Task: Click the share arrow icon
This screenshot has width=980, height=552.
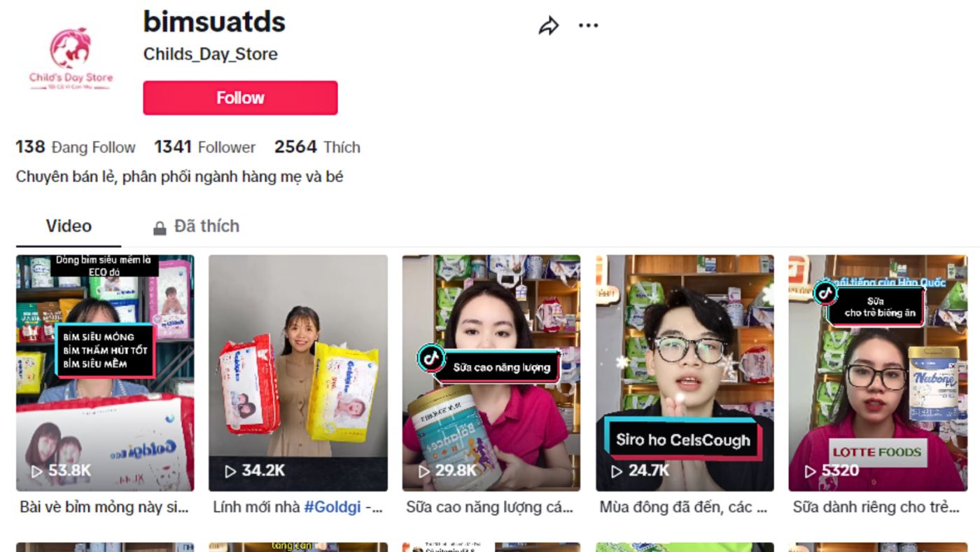Action: click(x=549, y=26)
